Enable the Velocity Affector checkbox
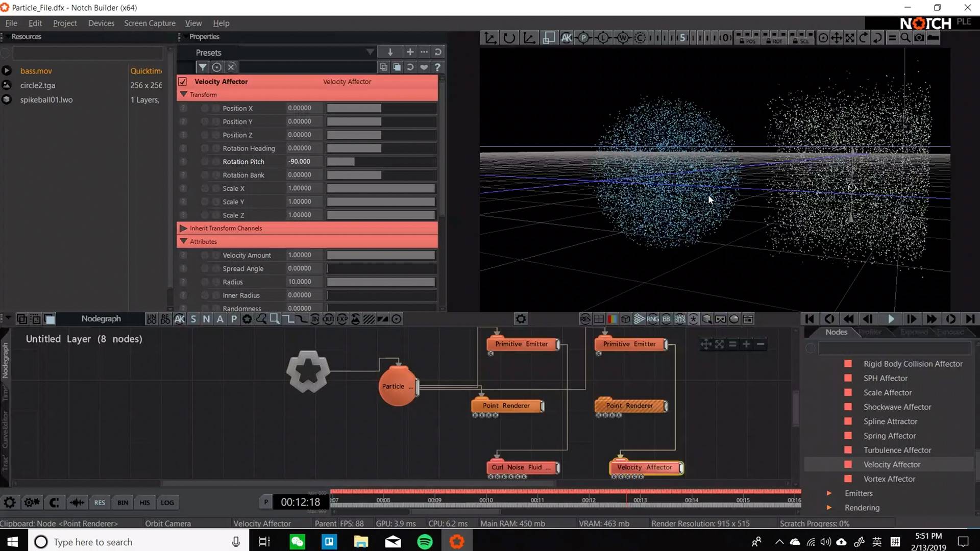Viewport: 980px width, 551px height. (x=183, y=82)
